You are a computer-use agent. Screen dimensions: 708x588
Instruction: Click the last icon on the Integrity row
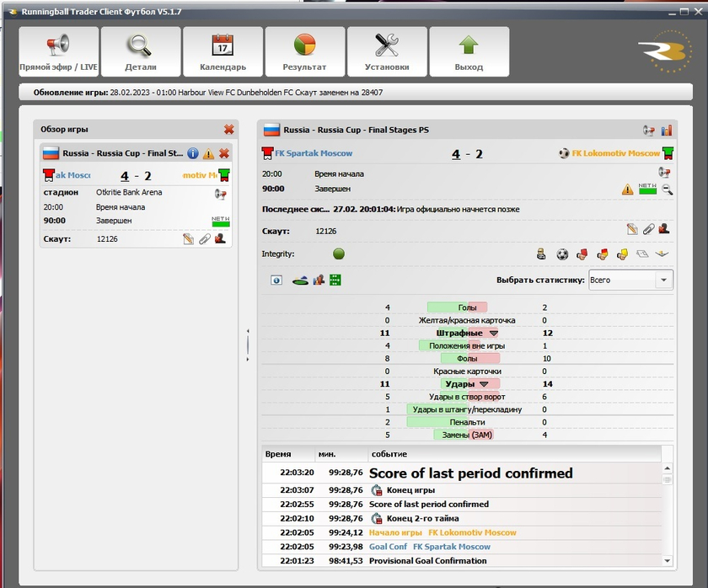point(662,254)
